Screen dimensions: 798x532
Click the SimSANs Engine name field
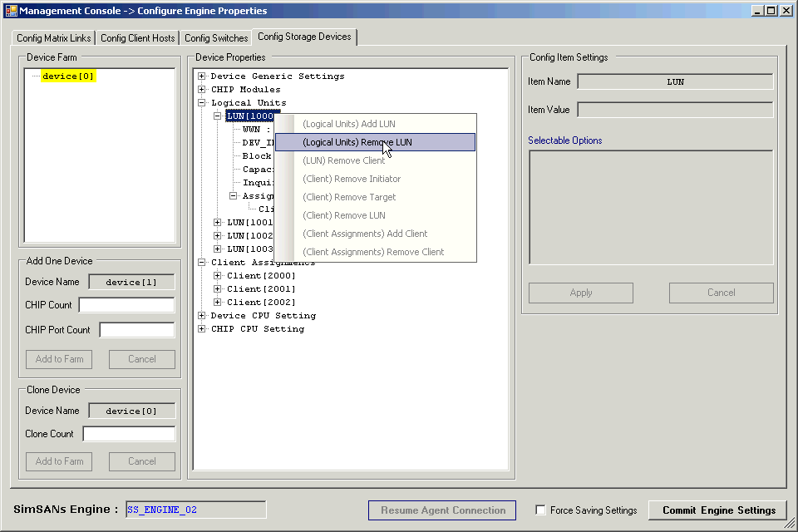(196, 510)
